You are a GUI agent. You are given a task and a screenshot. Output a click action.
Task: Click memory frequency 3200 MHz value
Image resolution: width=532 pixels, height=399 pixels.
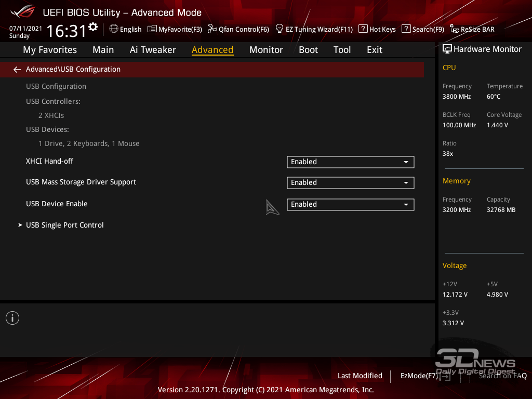click(x=457, y=210)
